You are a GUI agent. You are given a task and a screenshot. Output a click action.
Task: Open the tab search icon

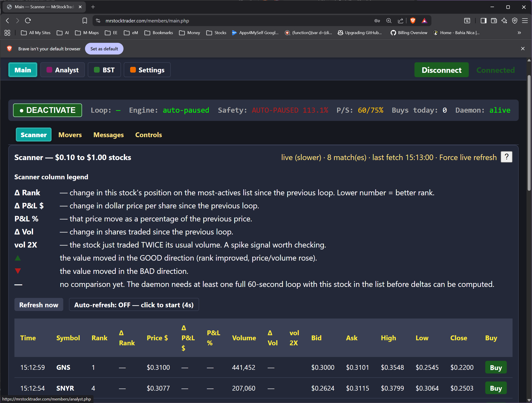point(467,21)
